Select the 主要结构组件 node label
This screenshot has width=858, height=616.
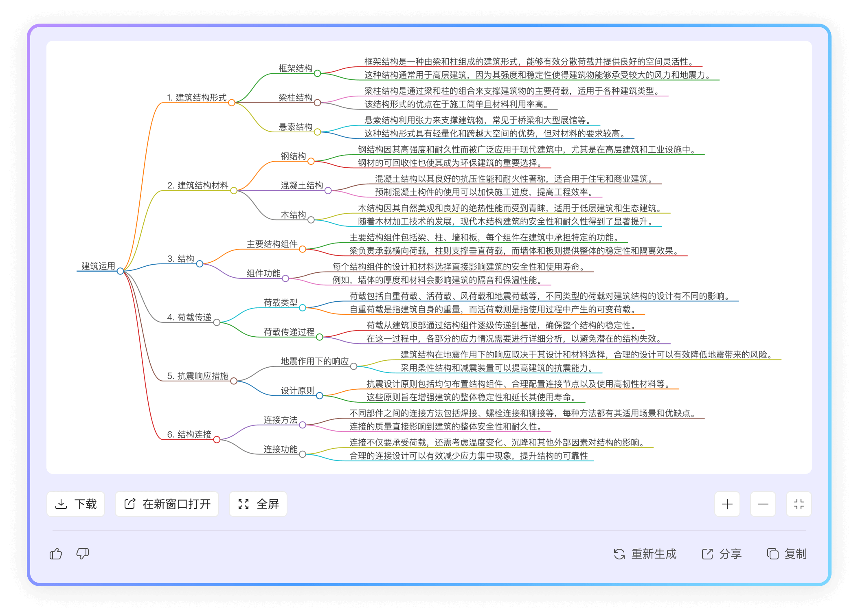click(x=272, y=244)
